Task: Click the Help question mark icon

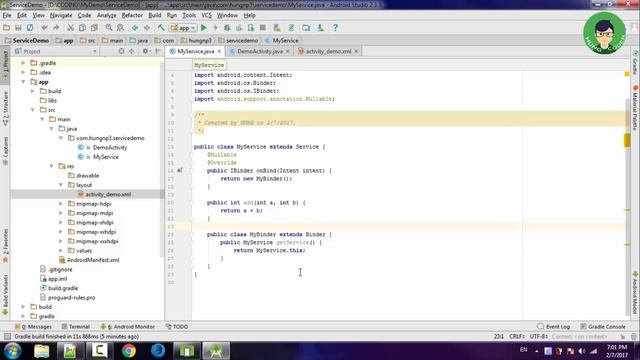Action: pyautogui.click(x=335, y=28)
